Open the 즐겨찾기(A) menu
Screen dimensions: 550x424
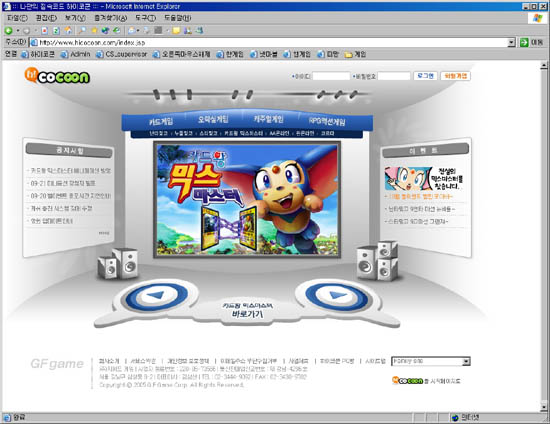pos(110,18)
